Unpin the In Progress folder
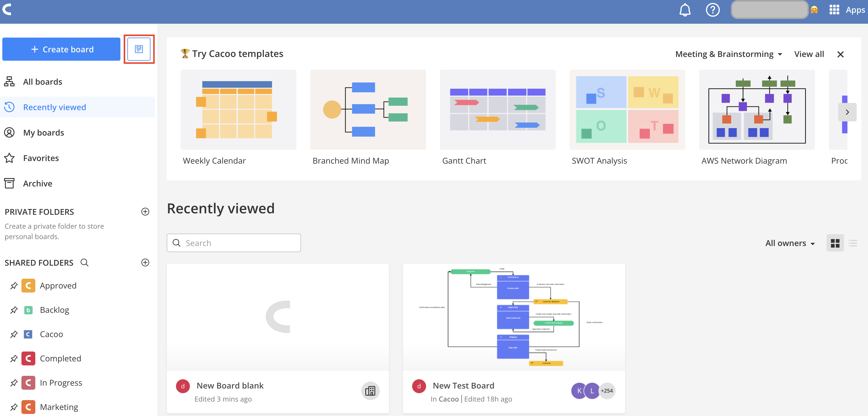868x416 pixels. (14, 383)
